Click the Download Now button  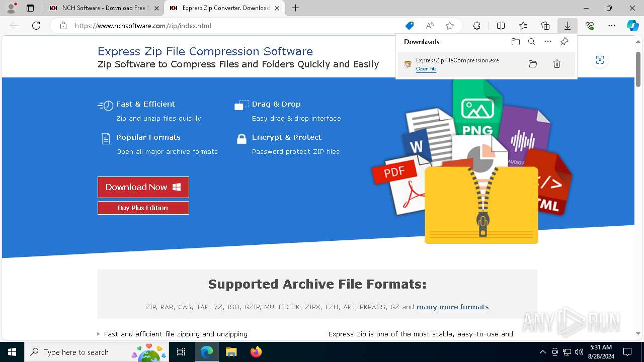143,187
